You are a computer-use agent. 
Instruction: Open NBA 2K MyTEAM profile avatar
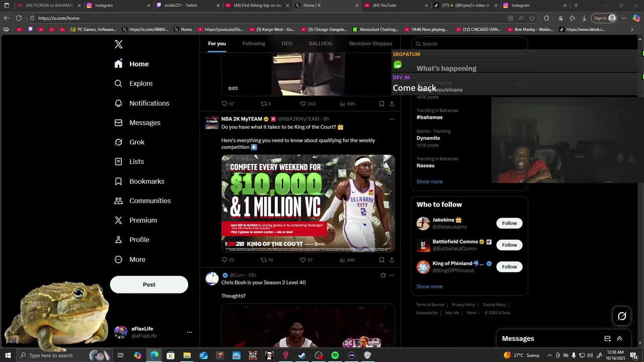[212, 122]
